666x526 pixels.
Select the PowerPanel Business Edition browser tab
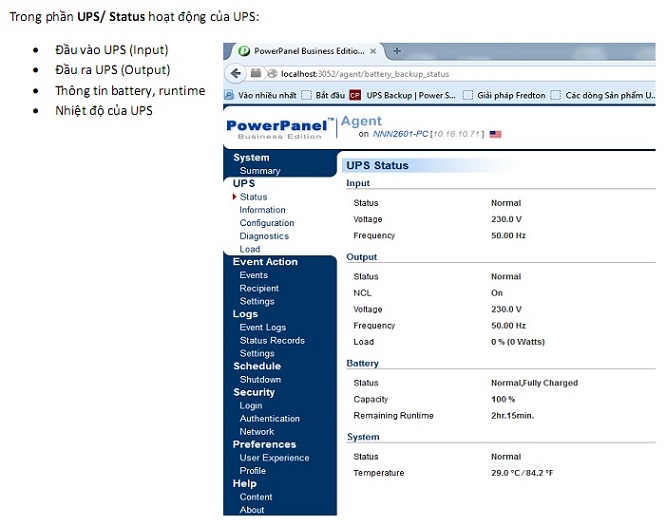[x=309, y=51]
